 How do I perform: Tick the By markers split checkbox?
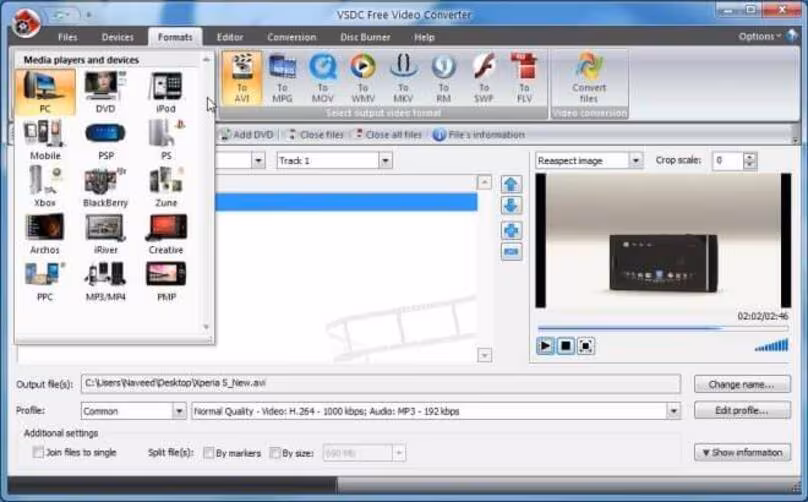point(208,453)
